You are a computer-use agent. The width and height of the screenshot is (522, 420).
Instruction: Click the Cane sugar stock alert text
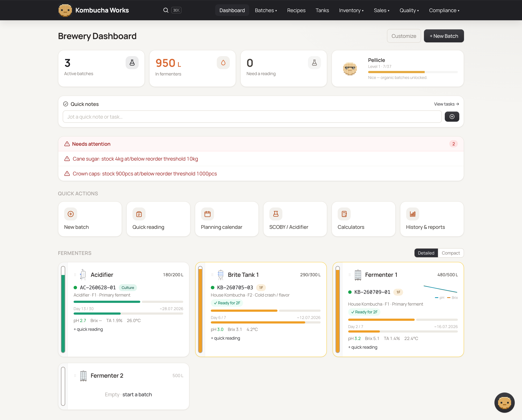pyautogui.click(x=135, y=159)
